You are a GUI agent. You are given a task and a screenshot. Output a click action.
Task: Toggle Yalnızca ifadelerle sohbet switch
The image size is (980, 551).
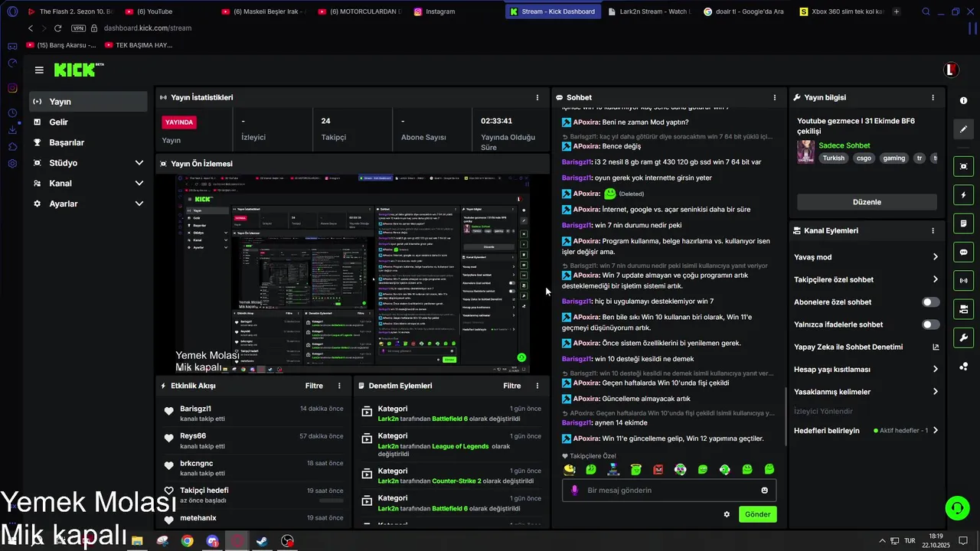pyautogui.click(x=930, y=324)
